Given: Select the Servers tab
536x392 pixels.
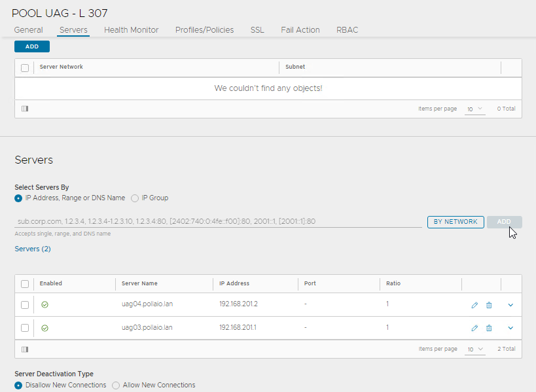Looking at the screenshot, I should 73,30.
